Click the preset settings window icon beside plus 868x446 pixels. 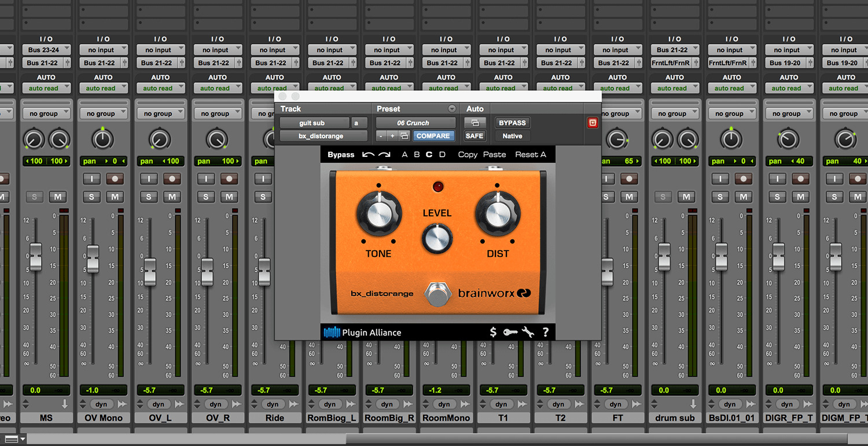click(404, 136)
